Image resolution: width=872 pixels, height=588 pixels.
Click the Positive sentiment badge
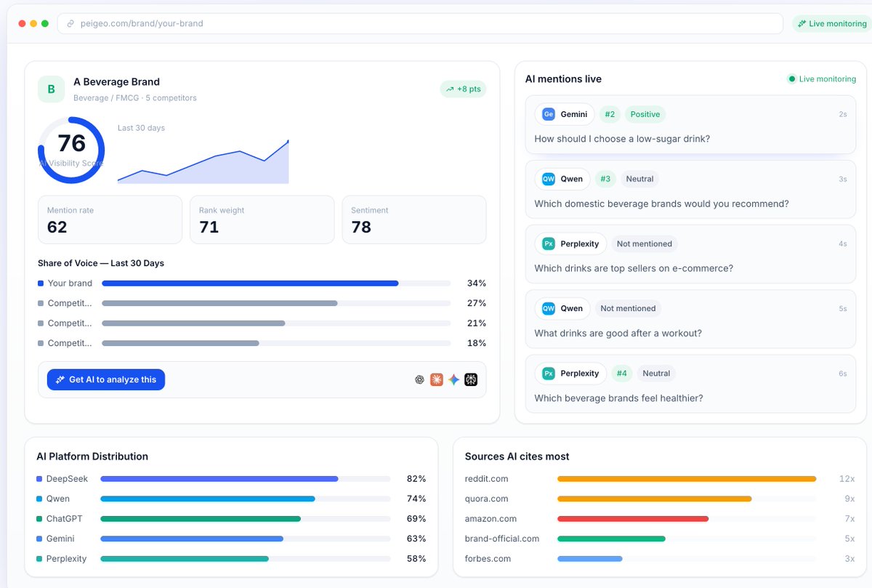[645, 114]
